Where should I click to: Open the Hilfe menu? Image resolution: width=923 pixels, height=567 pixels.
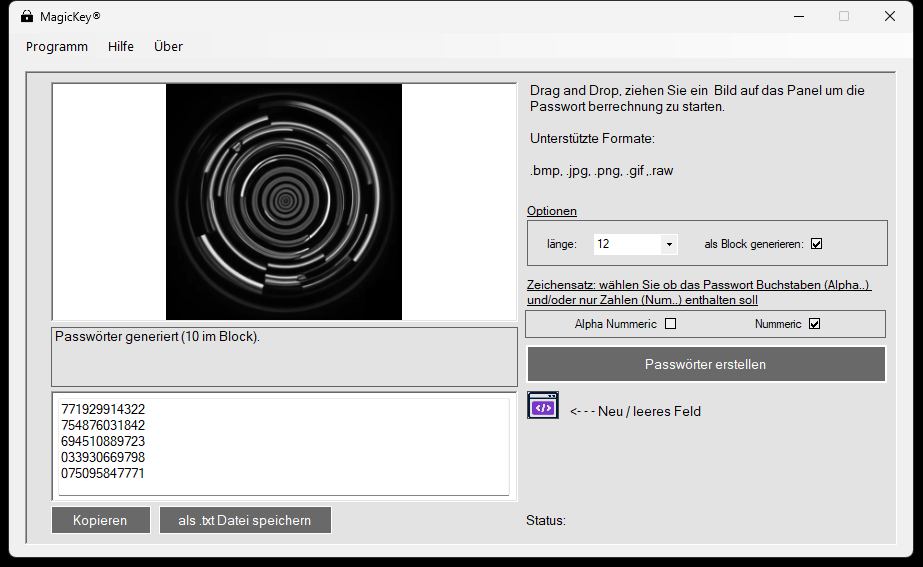[121, 47]
